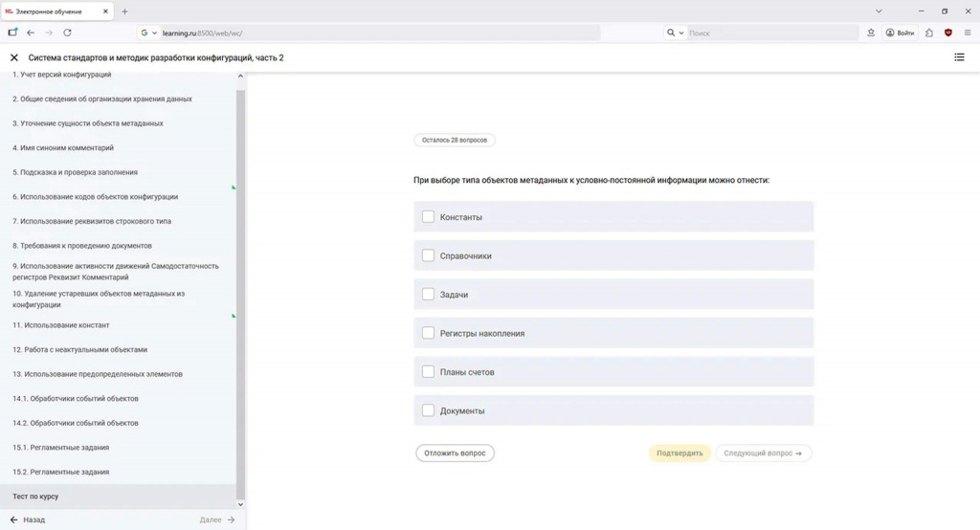This screenshot has height=530, width=980.
Task: Open the extensions puzzle icon
Action: 929,33
